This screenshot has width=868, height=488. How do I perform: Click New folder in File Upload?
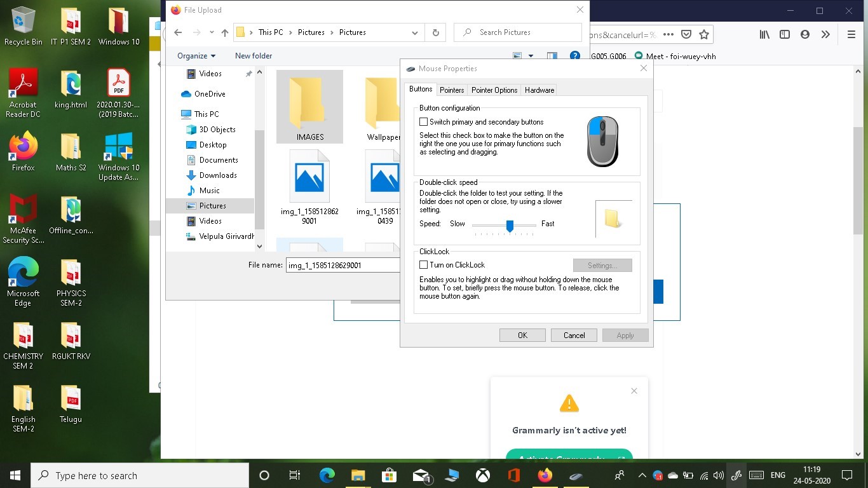coord(254,56)
